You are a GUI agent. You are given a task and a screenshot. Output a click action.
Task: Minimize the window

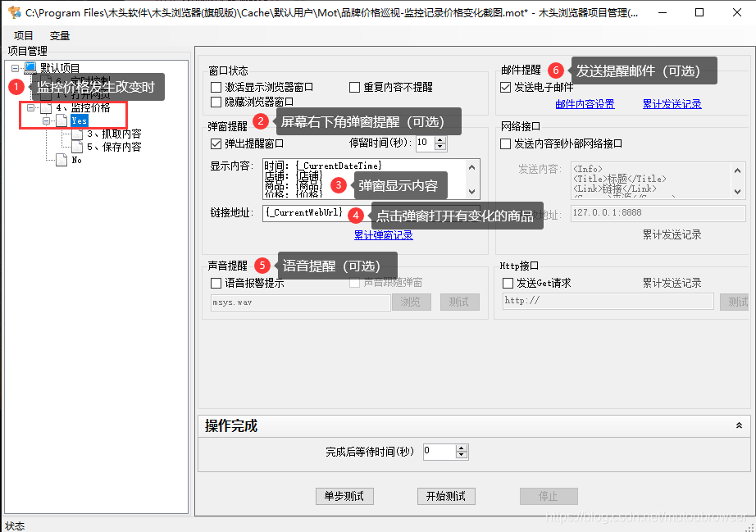[663, 12]
